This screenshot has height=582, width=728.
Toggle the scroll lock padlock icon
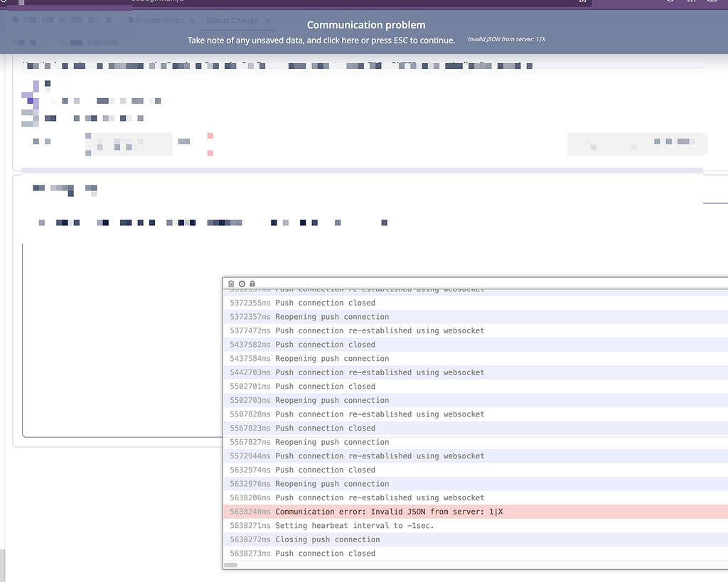(252, 284)
